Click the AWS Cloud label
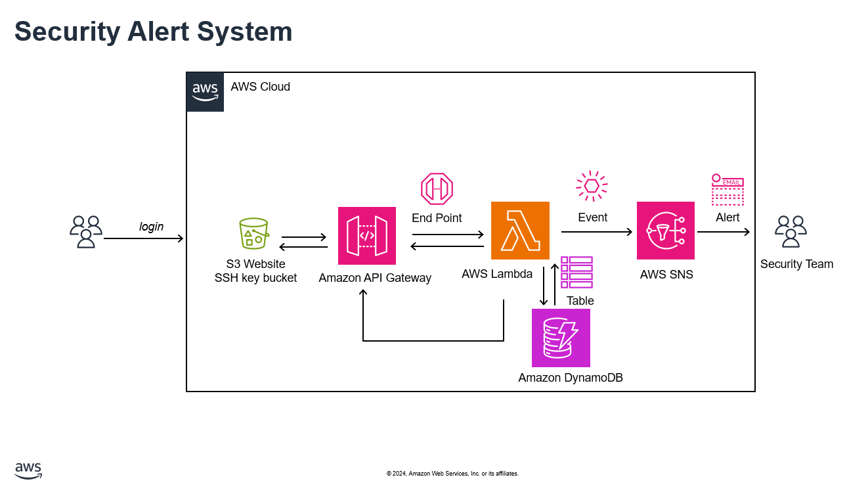Viewport: 868px width, 494px height. point(261,87)
